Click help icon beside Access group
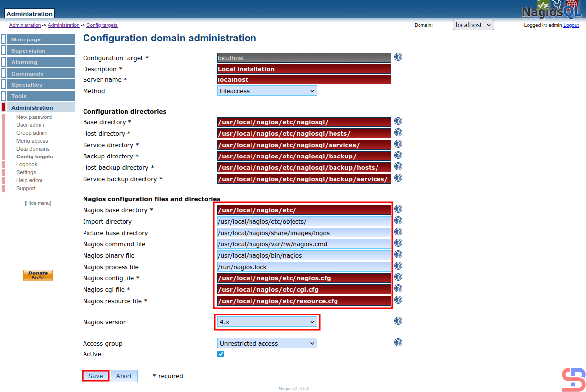The image size is (586, 392). [x=398, y=343]
